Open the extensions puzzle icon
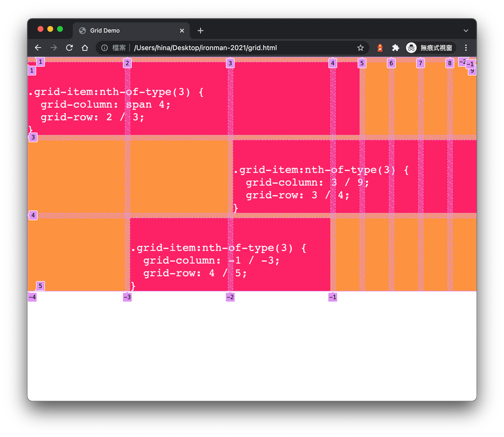 click(x=395, y=48)
